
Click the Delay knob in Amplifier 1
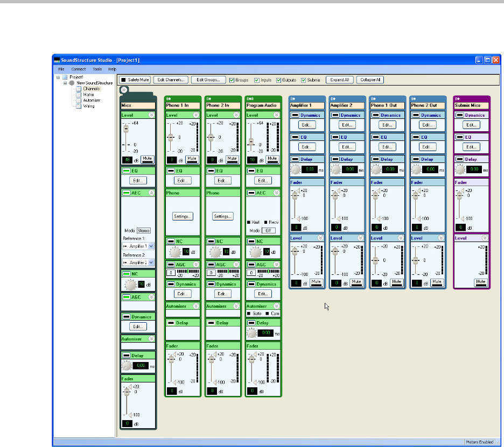click(295, 169)
